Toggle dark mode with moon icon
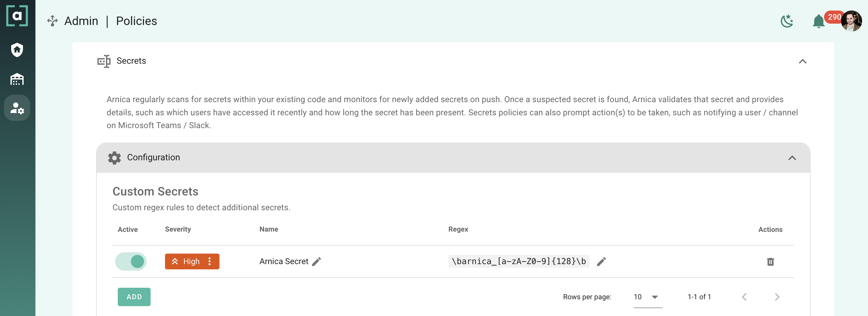This screenshot has height=316, width=868. [787, 21]
